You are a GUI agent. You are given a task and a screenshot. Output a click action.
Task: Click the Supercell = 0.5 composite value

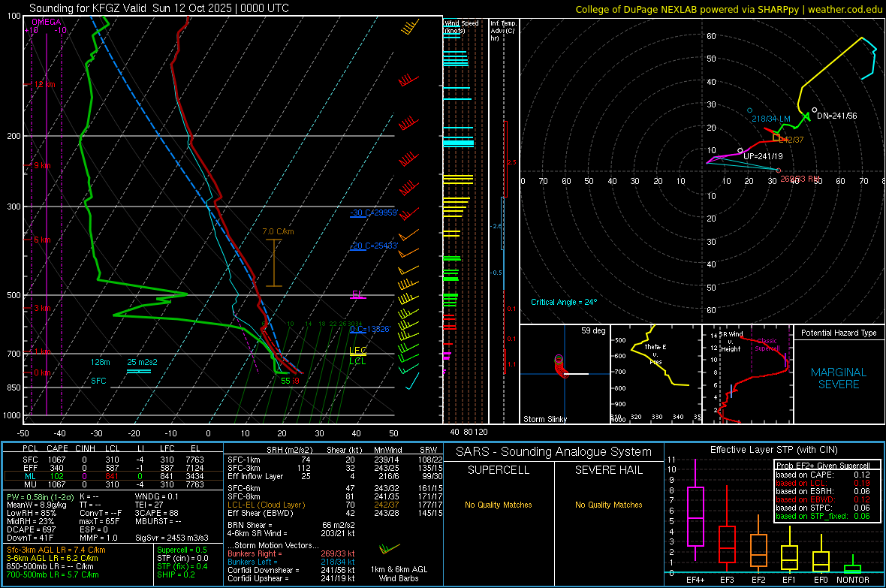[x=182, y=550]
